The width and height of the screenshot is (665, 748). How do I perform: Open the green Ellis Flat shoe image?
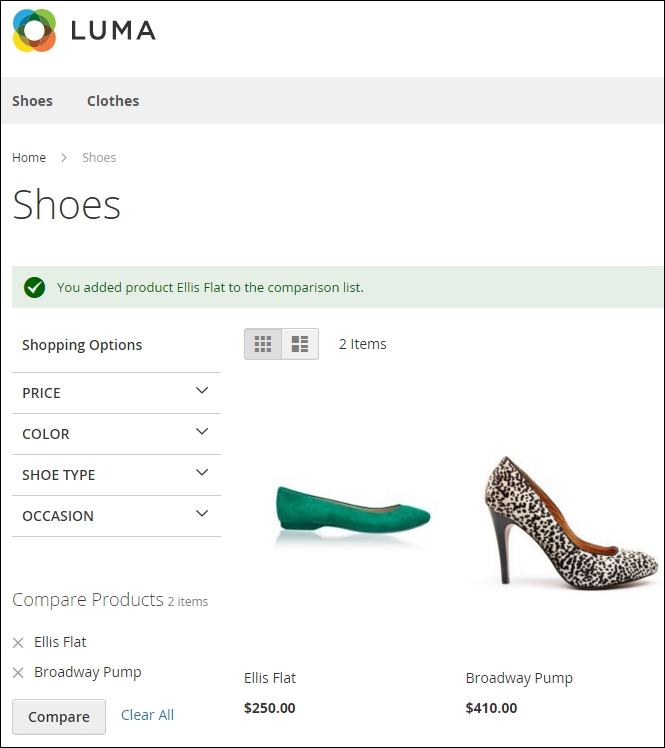[x=353, y=513]
